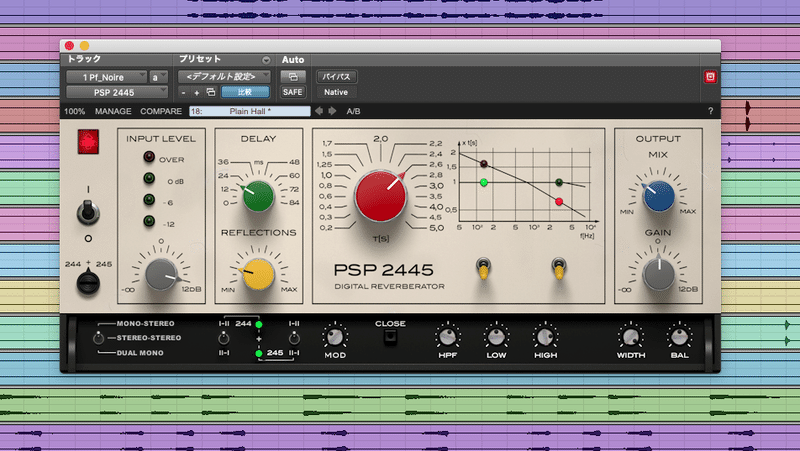The width and height of the screenshot is (800, 451).
Task: Toggle the 245 green engine LED
Action: coord(259,353)
